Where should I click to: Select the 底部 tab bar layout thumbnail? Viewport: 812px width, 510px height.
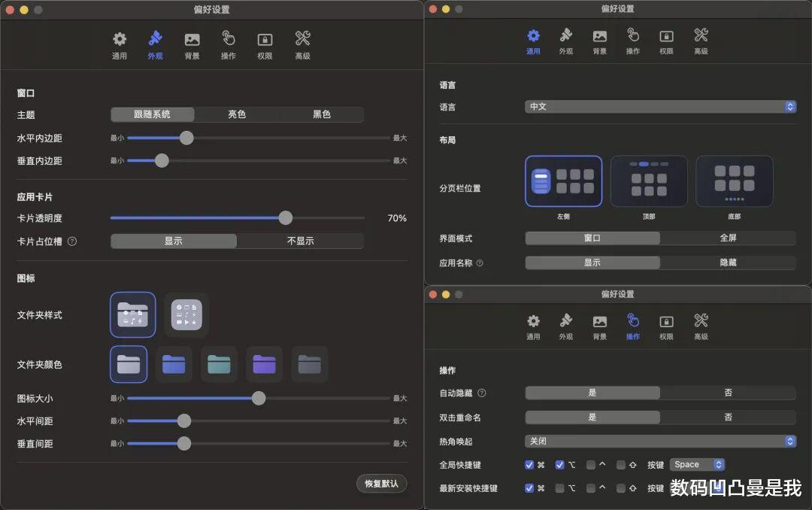pos(735,181)
